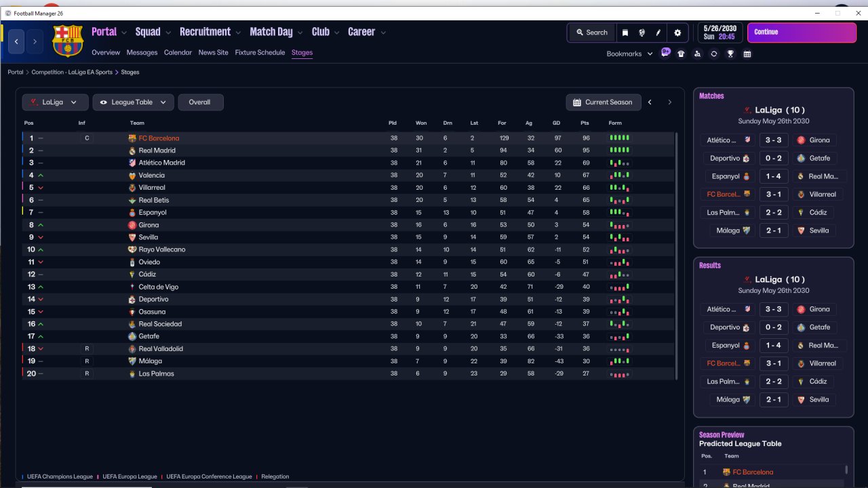The width and height of the screenshot is (868, 488).
Task: Expand the Recruitment menu chevron
Action: click(x=238, y=32)
